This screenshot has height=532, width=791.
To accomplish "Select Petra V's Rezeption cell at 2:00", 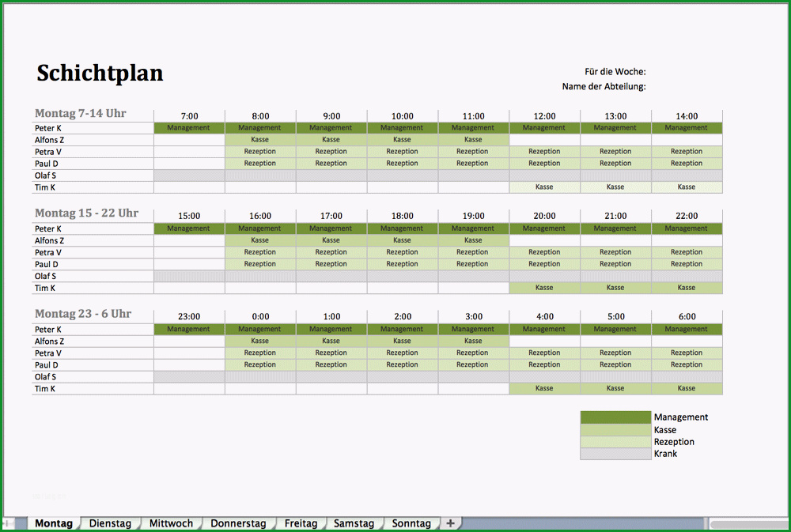I will [x=402, y=353].
